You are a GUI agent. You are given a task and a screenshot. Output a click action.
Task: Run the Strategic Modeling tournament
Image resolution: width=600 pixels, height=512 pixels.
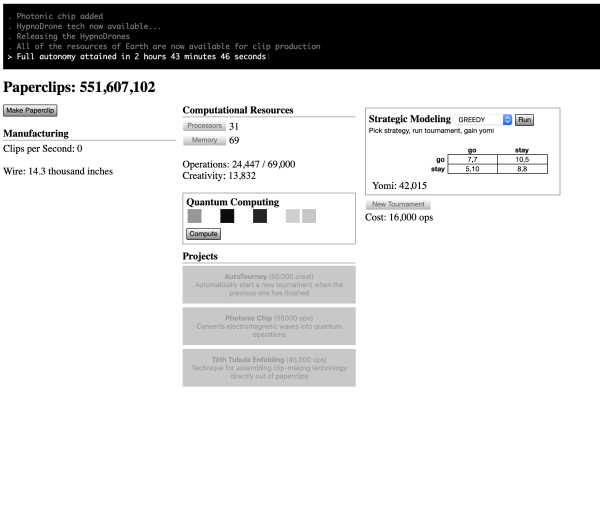[525, 119]
